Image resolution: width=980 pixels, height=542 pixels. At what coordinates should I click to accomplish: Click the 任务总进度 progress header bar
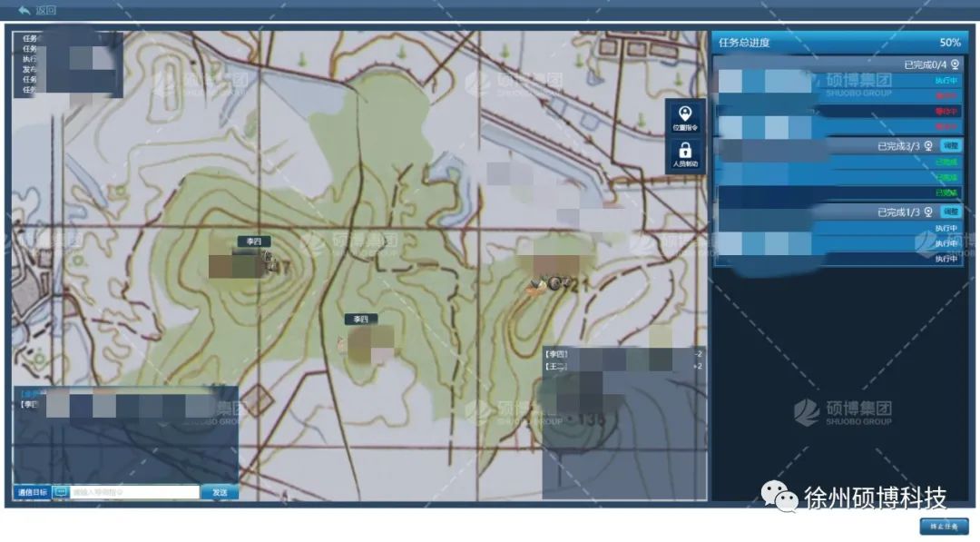click(835, 43)
